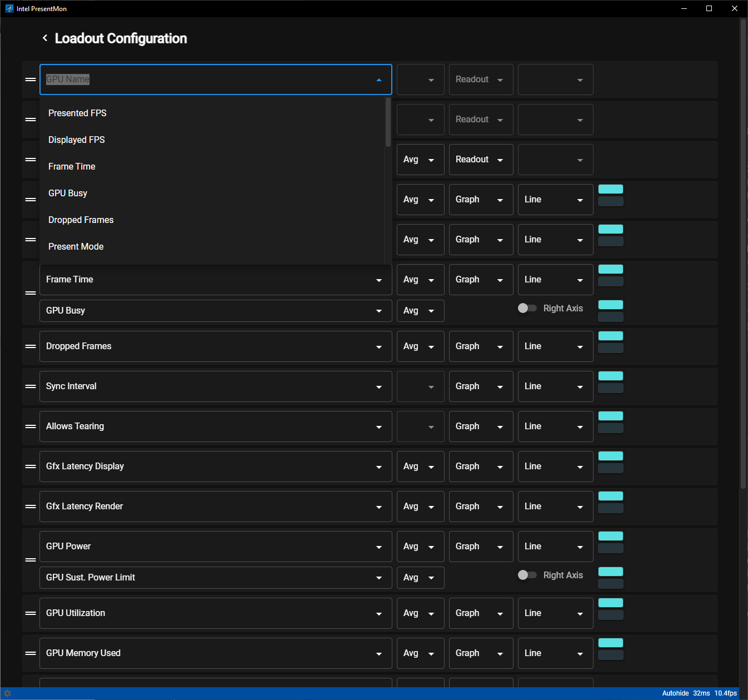Click the 10.4fps status bar value
This screenshot has height=700, width=748.
click(726, 693)
